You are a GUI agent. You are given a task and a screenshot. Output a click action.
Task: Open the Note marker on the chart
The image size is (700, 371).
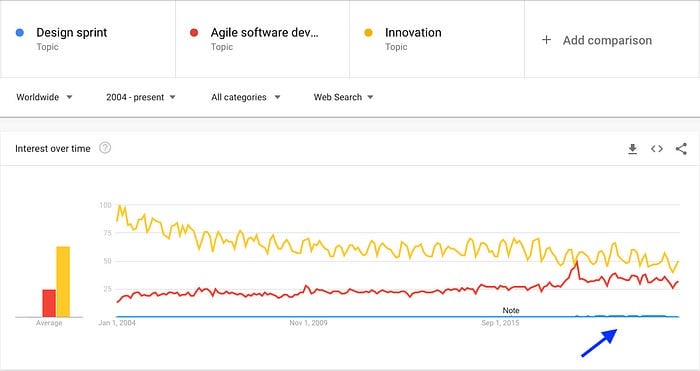tap(511, 310)
